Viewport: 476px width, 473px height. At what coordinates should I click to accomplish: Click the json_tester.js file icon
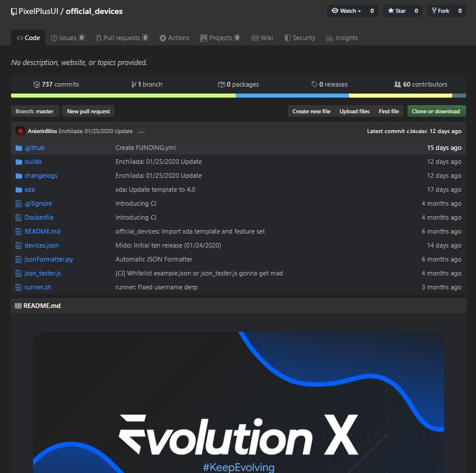(19, 274)
